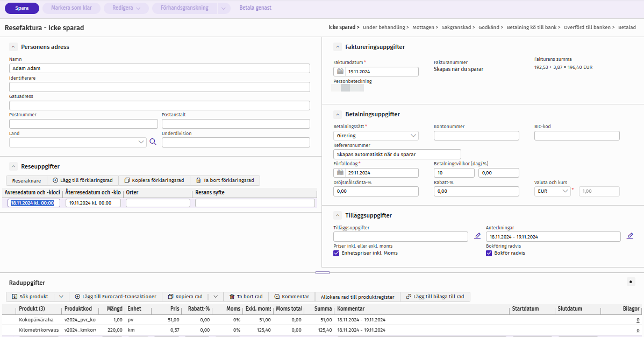Click the Godkänd status step

[489, 27]
